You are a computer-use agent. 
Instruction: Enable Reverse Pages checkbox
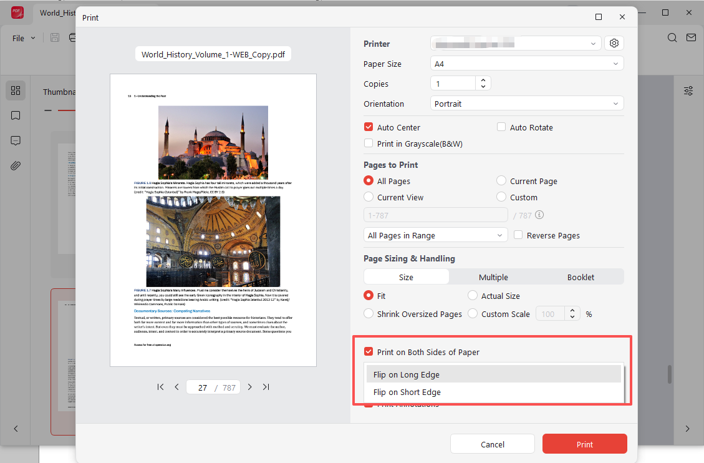[x=518, y=235]
